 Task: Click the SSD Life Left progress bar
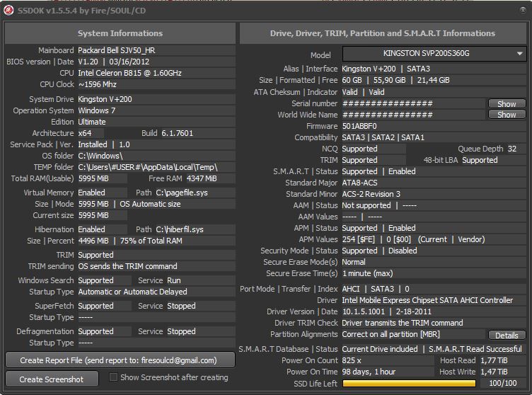[x=409, y=384]
